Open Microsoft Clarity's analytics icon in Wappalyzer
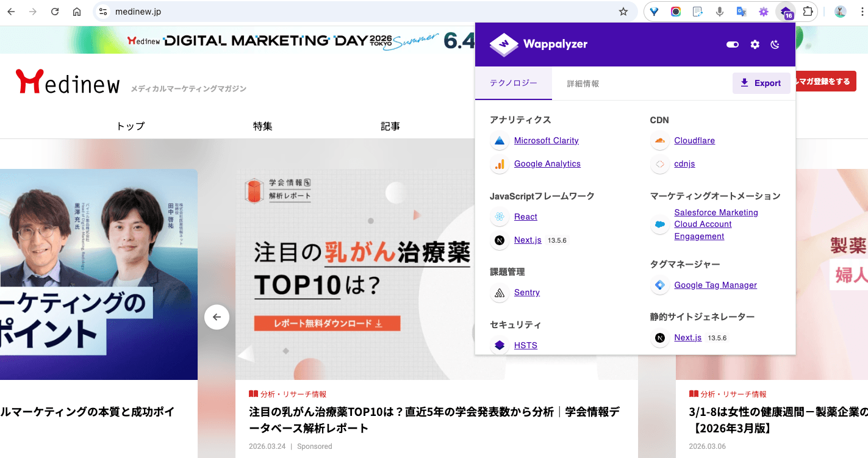This screenshot has width=868, height=458. tap(499, 141)
